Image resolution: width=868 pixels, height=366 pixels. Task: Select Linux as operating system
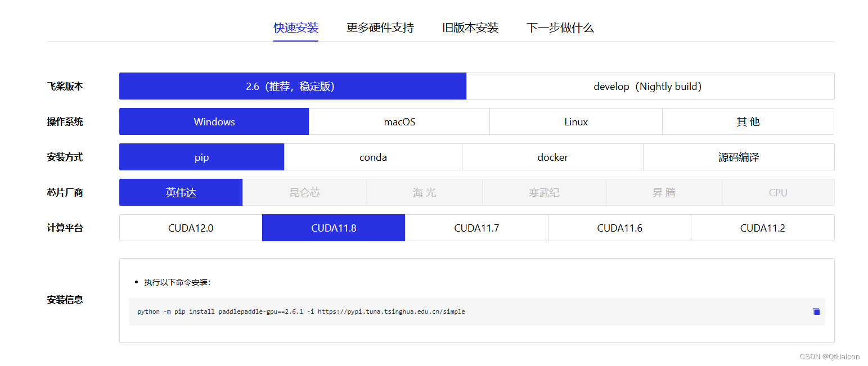576,121
